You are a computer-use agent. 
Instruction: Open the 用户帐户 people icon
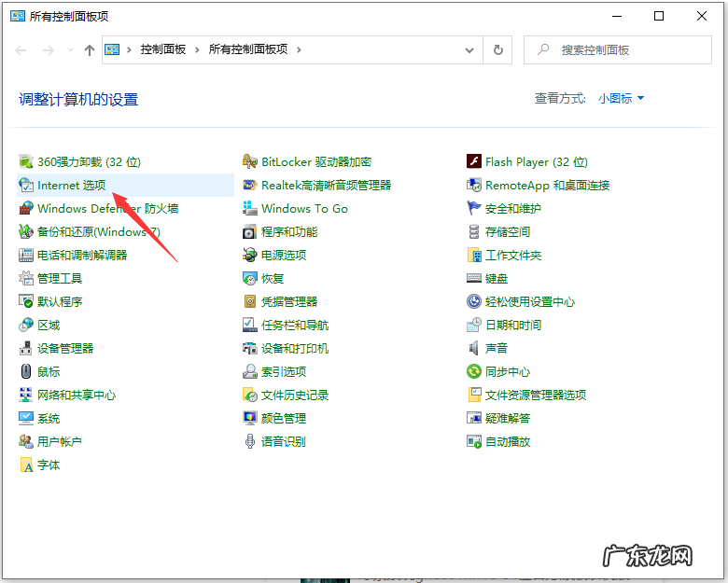26,441
